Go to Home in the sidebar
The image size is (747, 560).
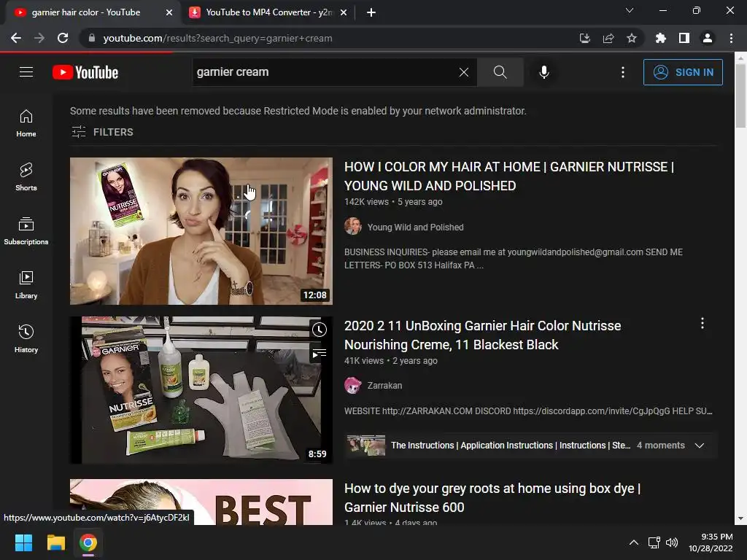point(26,123)
